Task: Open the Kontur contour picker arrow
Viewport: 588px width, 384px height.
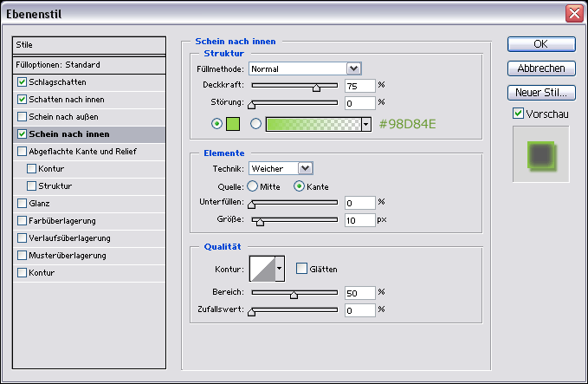Action: tap(280, 269)
